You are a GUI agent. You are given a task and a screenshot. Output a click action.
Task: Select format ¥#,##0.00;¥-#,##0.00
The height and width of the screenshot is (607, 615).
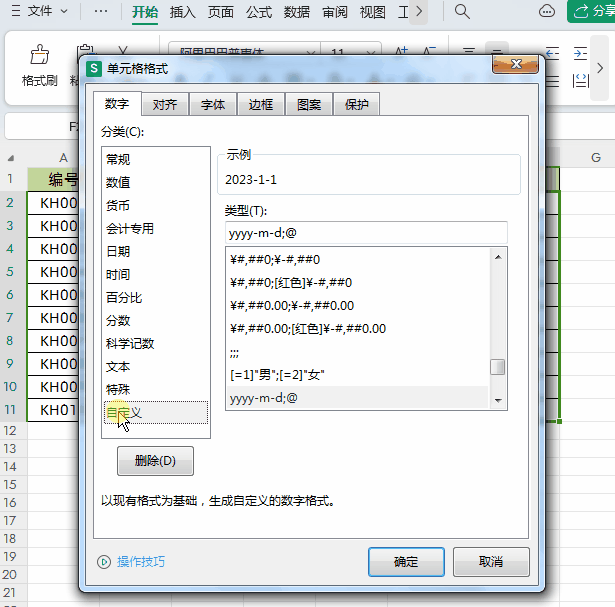coord(358,306)
